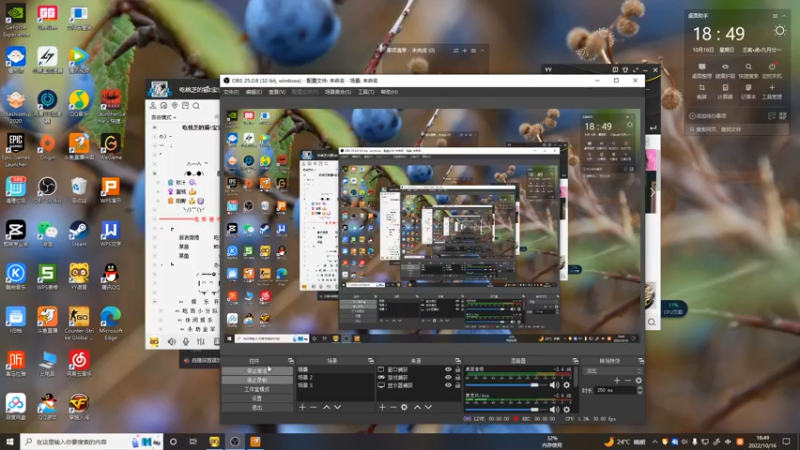Screen dimensions: 800x450
Task: Click the Settings button in Controls
Action: coord(257,398)
